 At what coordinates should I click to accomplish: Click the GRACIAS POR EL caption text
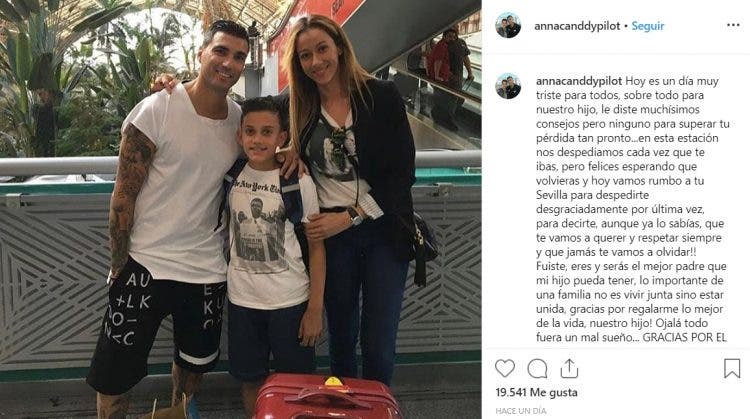[684, 337]
